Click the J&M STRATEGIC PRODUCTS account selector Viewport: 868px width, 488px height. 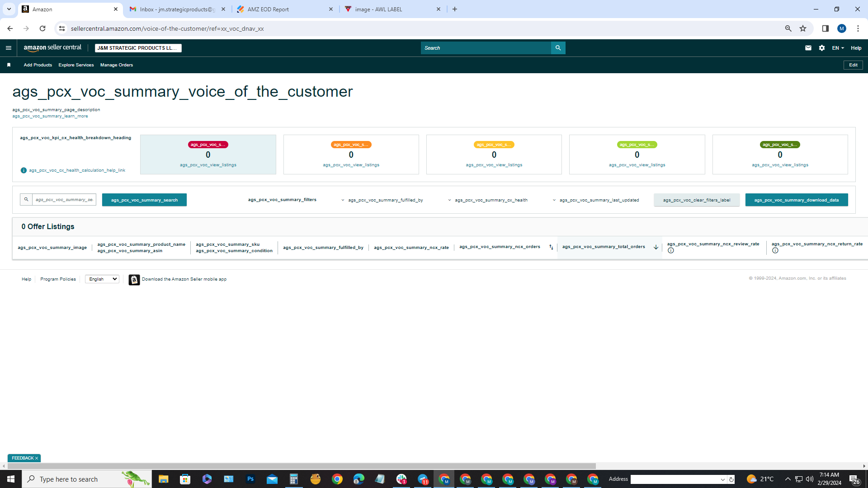[138, 48]
